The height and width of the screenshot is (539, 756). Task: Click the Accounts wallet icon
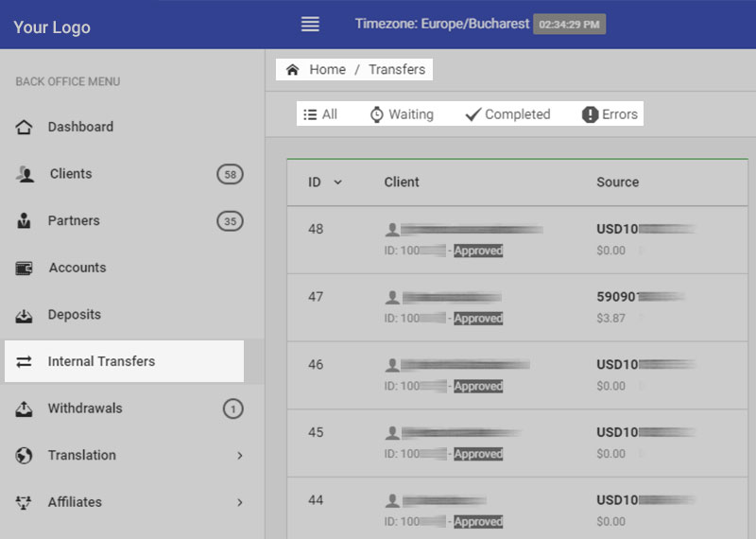tap(25, 268)
